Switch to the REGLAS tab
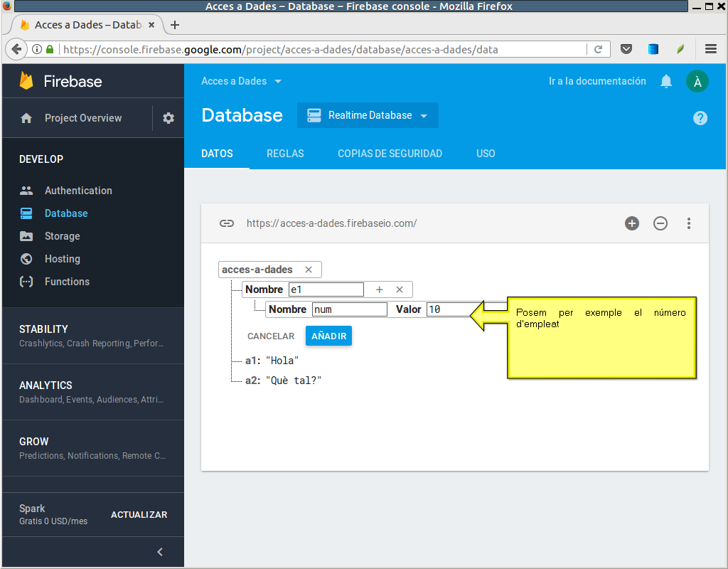Screen dimensions: 728x569 click(285, 154)
